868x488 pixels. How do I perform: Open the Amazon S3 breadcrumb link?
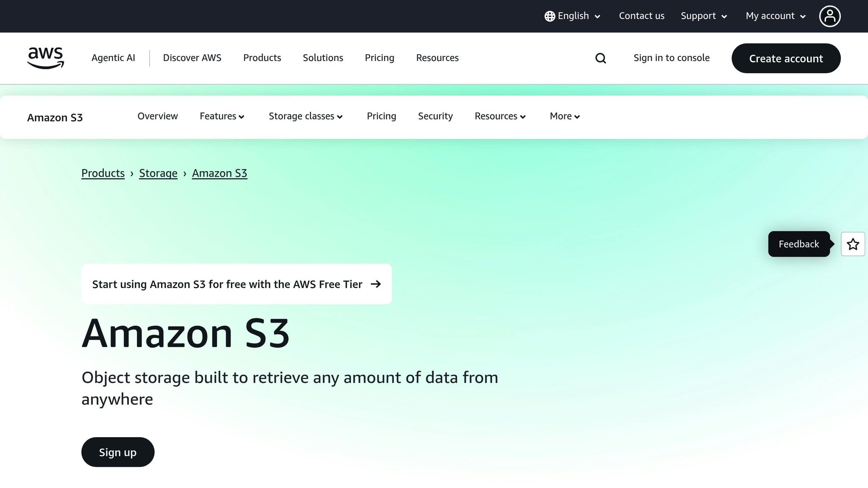coord(220,173)
